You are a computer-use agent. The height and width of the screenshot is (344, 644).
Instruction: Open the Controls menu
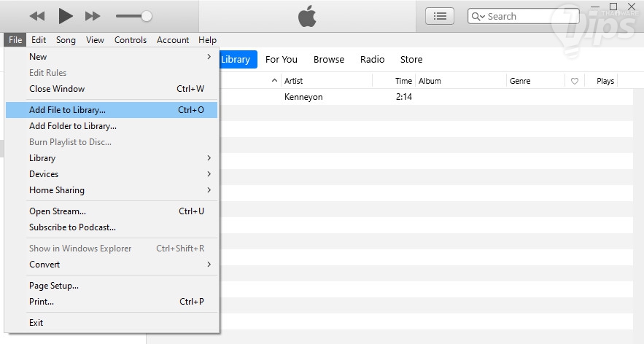[x=131, y=40]
